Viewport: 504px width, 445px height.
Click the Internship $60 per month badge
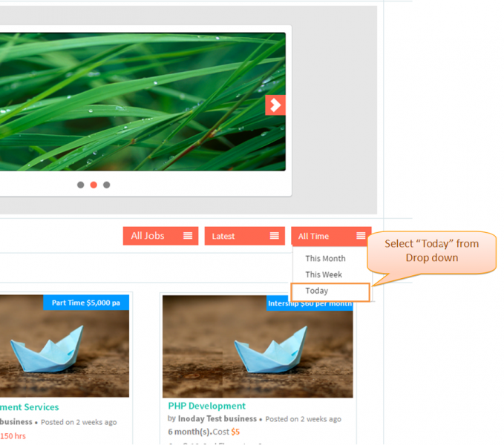tap(310, 304)
